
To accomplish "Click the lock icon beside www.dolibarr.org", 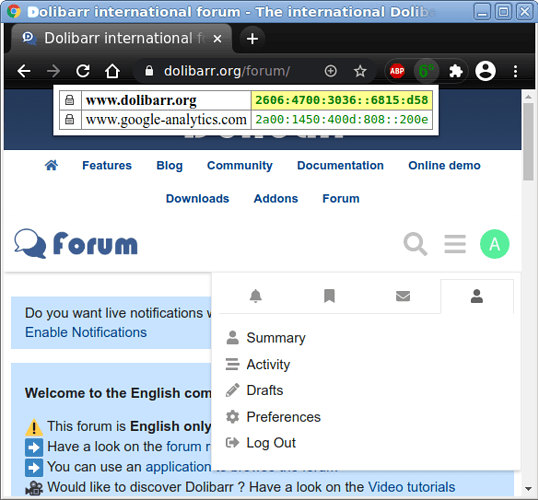I will pyautogui.click(x=70, y=100).
